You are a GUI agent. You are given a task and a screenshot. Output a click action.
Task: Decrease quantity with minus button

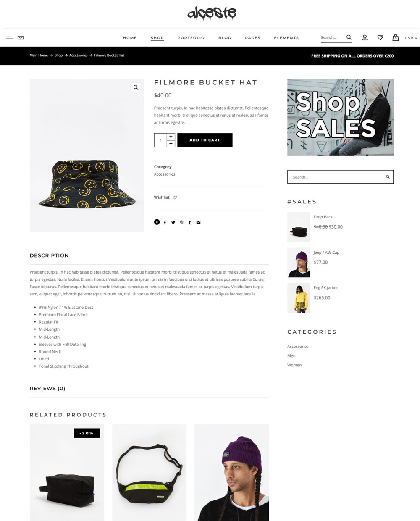(171, 144)
